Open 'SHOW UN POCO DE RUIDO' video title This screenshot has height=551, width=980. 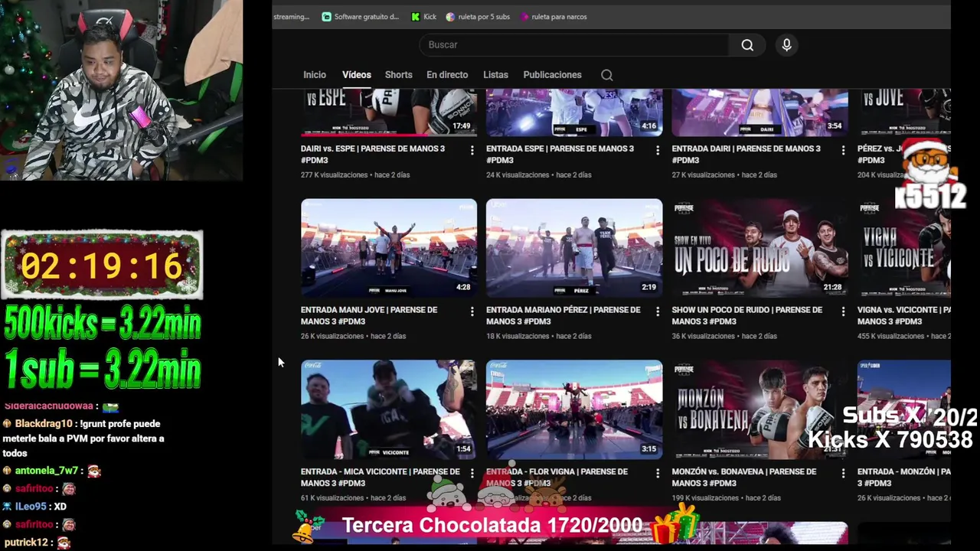tap(746, 316)
